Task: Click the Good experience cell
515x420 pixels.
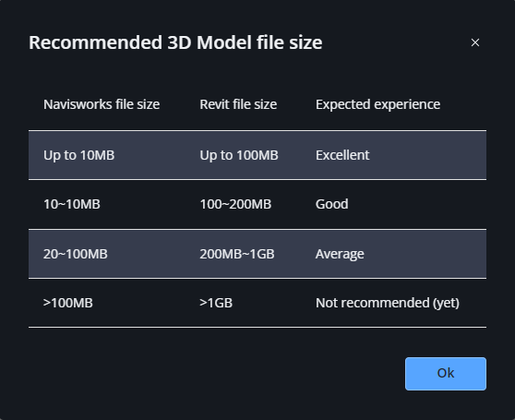Action: pos(331,204)
